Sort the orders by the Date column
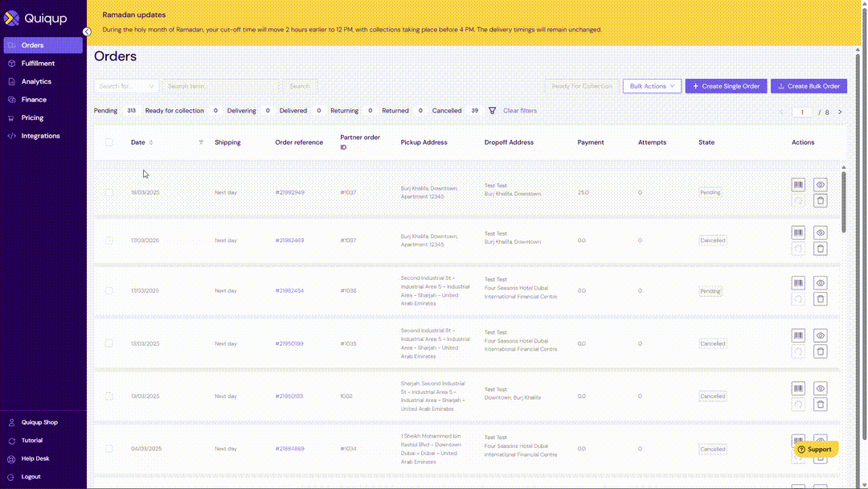This screenshot has width=868, height=489. [141, 142]
